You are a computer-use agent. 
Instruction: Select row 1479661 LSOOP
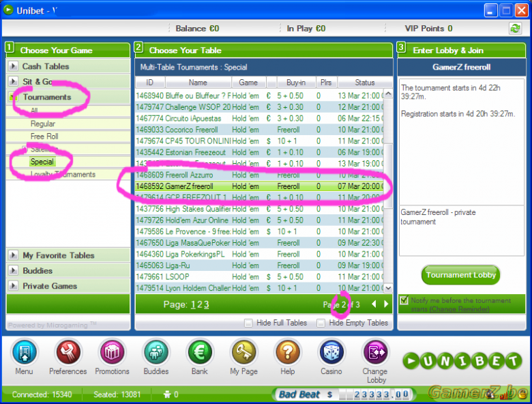260,276
